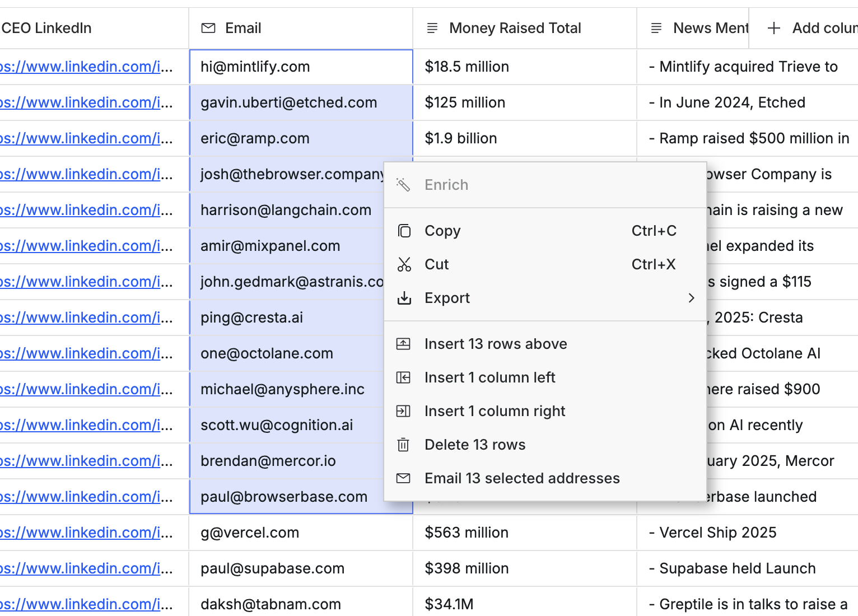Select the josh@thebrowser.company email cell
Screen dimensions: 858x616
click(286, 174)
